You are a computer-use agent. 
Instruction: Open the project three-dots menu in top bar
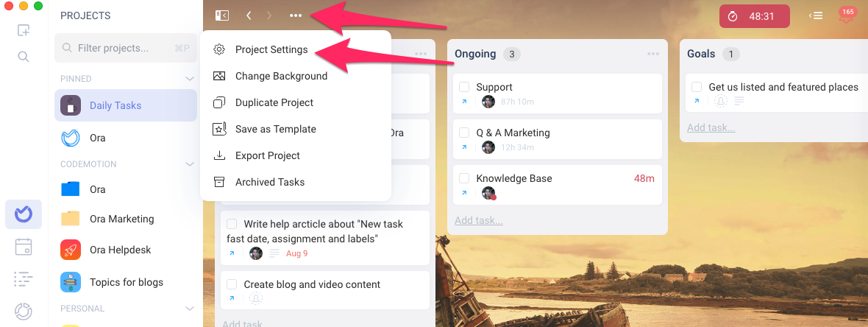(296, 15)
